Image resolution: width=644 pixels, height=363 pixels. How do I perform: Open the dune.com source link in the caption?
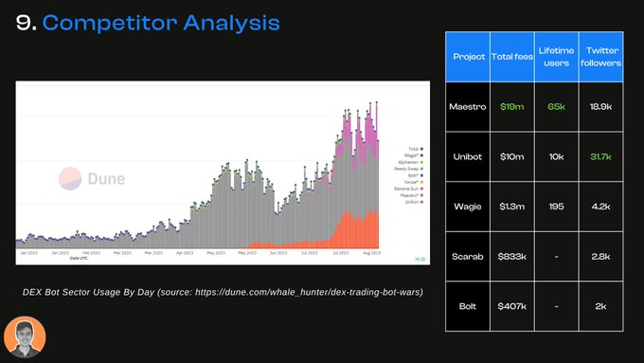[308, 292]
